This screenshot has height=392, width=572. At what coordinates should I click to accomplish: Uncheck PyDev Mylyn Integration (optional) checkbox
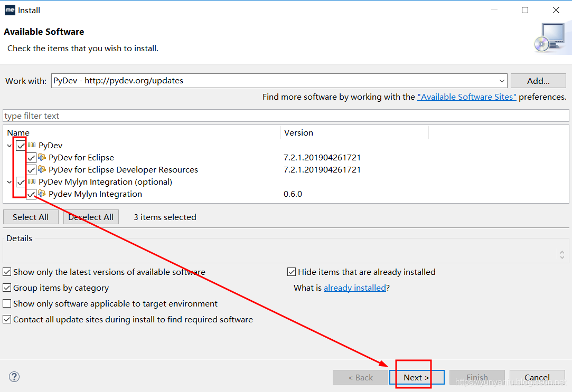pyautogui.click(x=21, y=182)
